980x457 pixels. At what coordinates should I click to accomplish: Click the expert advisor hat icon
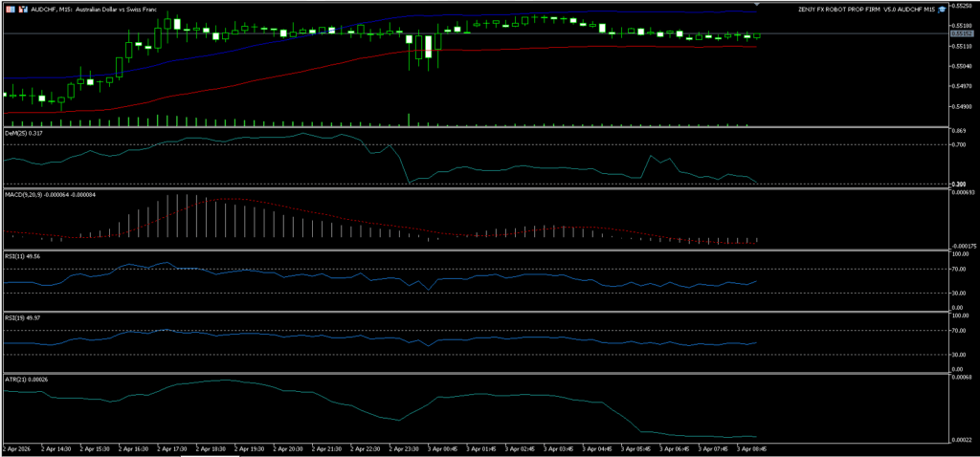943,8
